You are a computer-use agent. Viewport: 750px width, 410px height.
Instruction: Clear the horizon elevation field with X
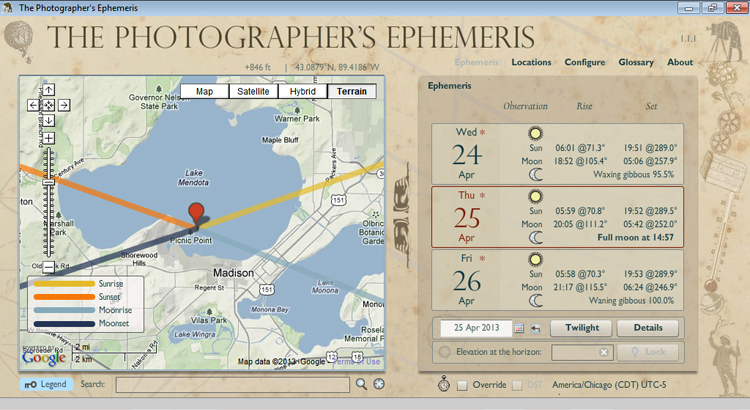(604, 353)
